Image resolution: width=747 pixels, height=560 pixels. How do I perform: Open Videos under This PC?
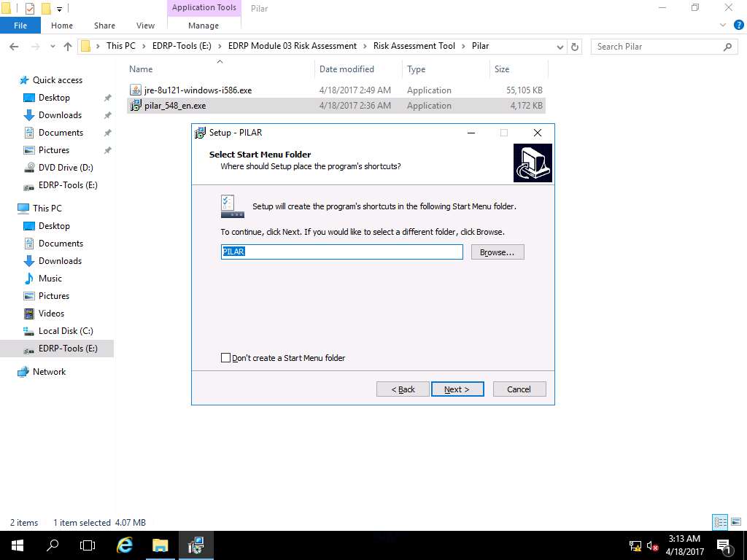(51, 314)
